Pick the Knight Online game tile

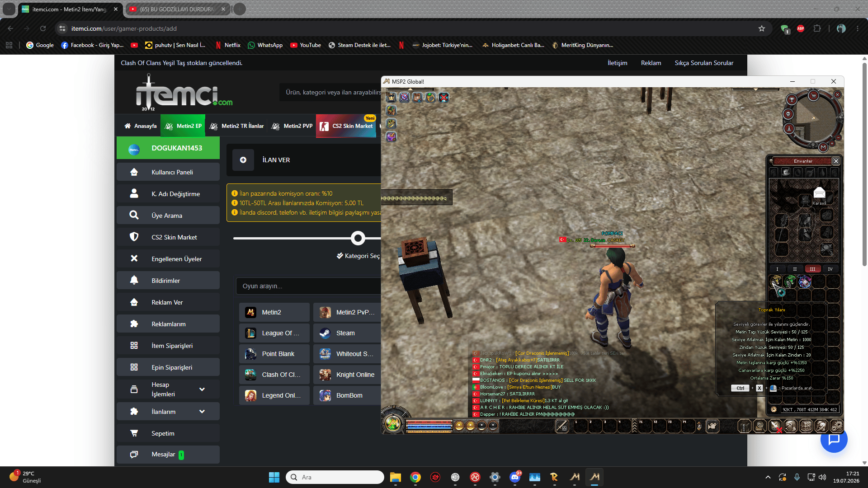(347, 375)
